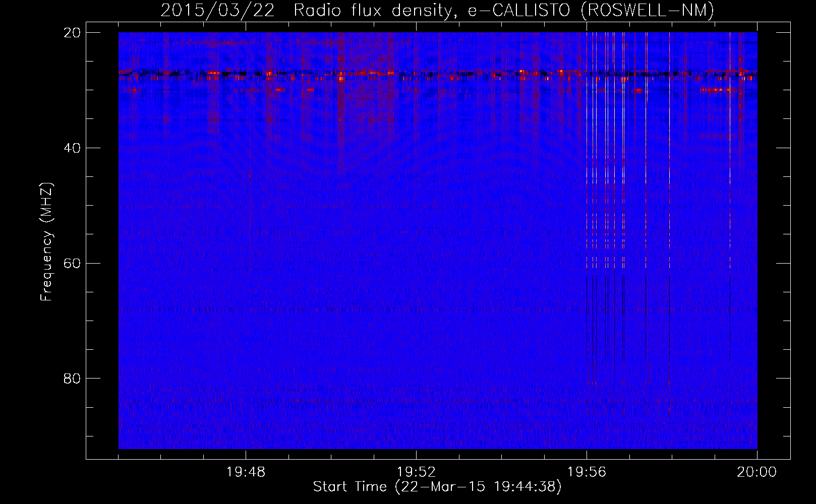Click the 'Frequency (MHZ)' axis label
816x504 pixels.
tap(46, 242)
